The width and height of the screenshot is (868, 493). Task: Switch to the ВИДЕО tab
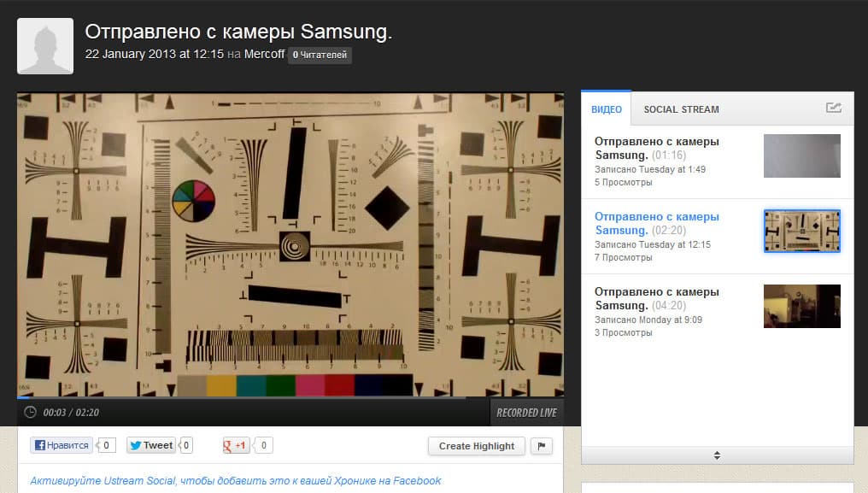click(x=607, y=109)
